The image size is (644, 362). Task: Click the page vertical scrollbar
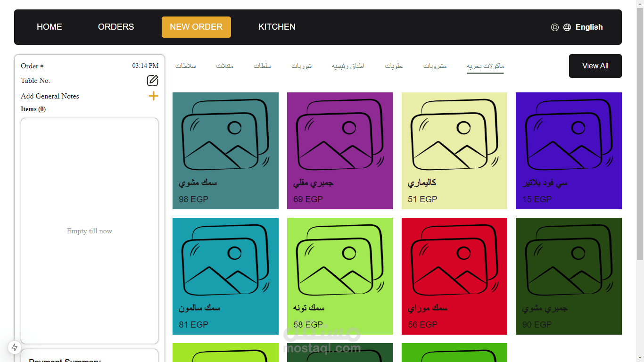pos(640,132)
